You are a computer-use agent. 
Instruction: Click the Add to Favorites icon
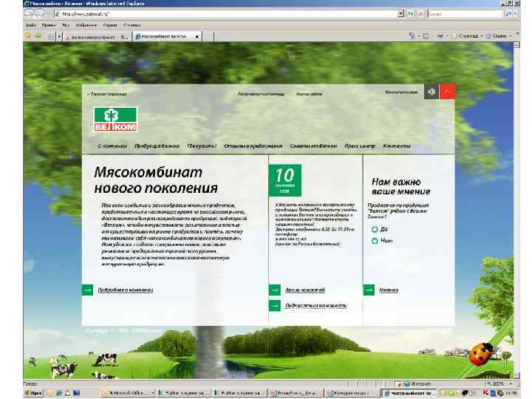[x=38, y=36]
